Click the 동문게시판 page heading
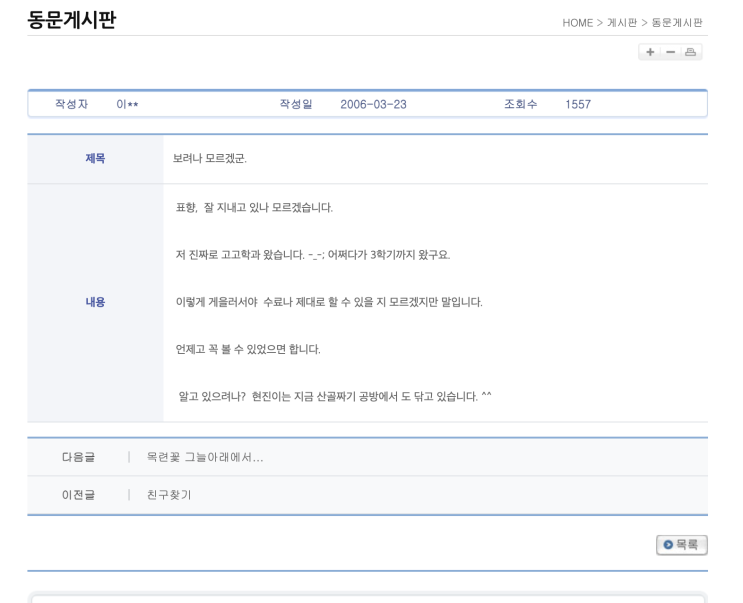The width and height of the screenshot is (743, 603). pos(72,20)
